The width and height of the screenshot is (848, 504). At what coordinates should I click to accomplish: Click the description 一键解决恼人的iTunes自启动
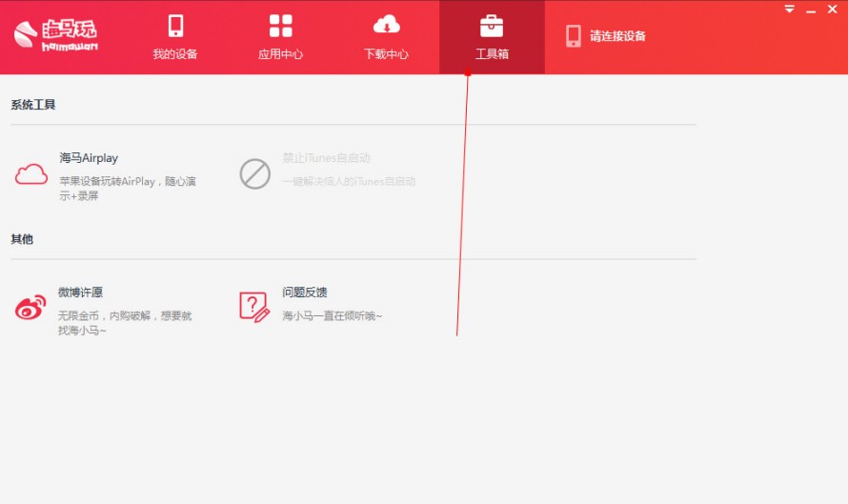pyautogui.click(x=349, y=181)
